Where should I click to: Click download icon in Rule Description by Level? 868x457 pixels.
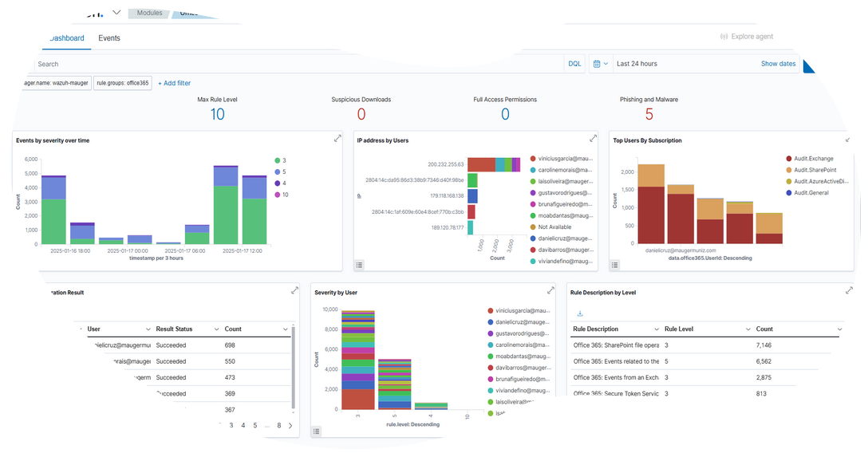tap(580, 313)
